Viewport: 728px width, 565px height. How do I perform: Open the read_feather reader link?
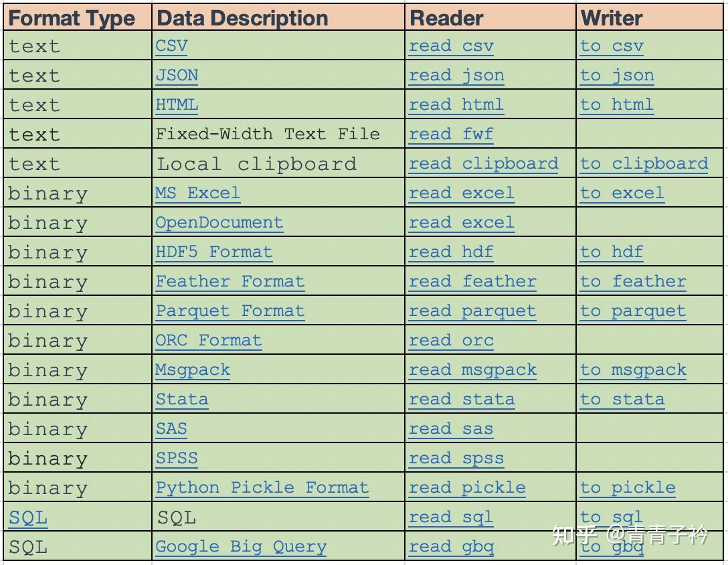(472, 282)
